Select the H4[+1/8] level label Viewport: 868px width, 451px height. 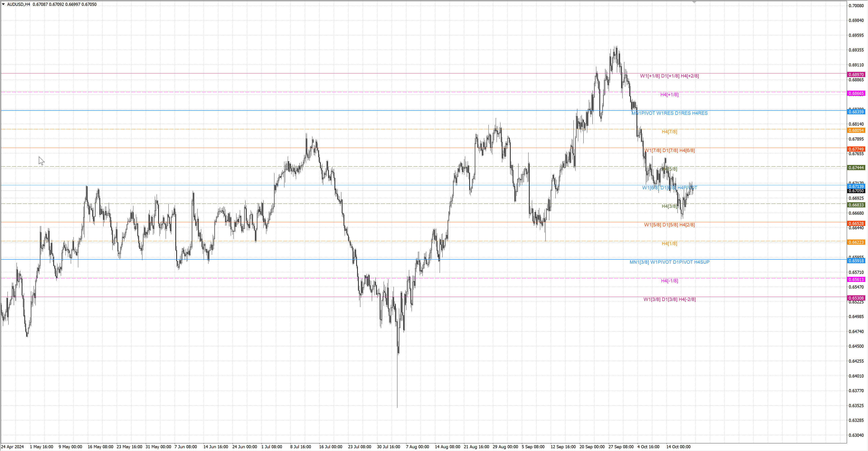pyautogui.click(x=669, y=95)
